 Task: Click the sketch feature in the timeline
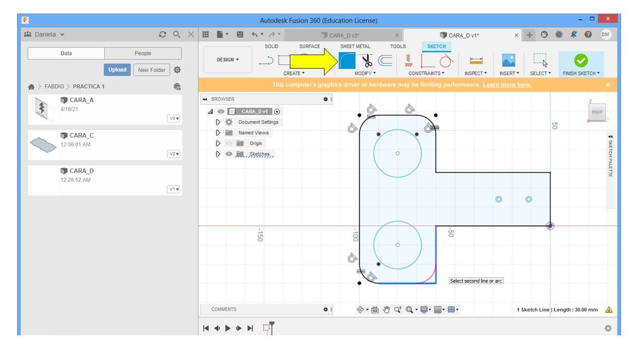[268, 328]
